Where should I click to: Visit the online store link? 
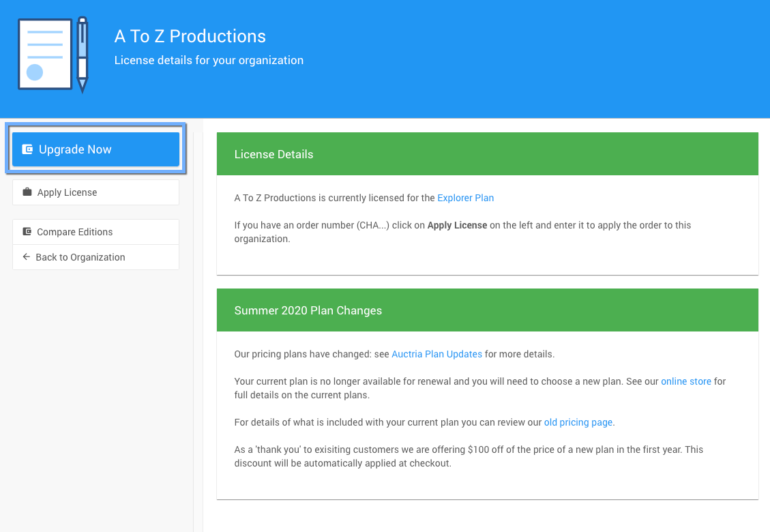click(685, 381)
